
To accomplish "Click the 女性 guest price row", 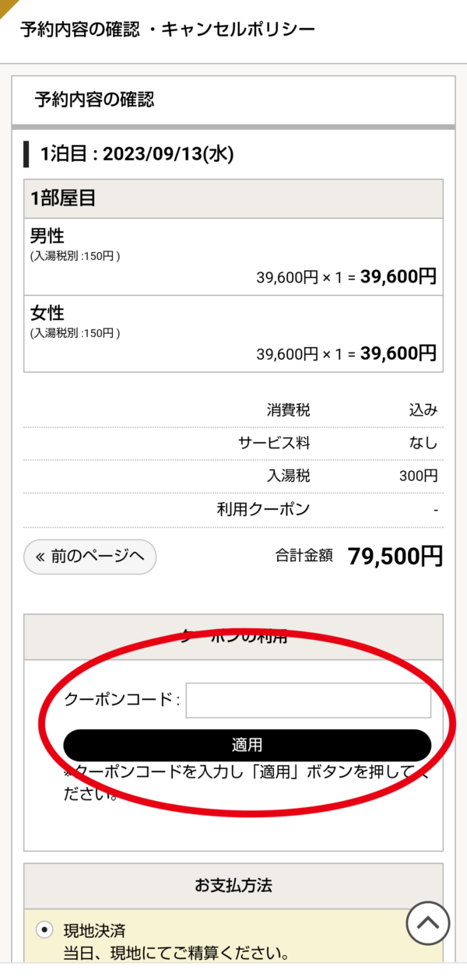I will click(x=233, y=334).
